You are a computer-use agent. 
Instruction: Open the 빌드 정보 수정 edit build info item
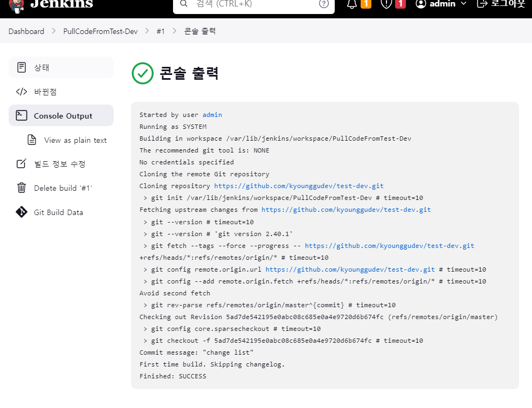click(61, 164)
